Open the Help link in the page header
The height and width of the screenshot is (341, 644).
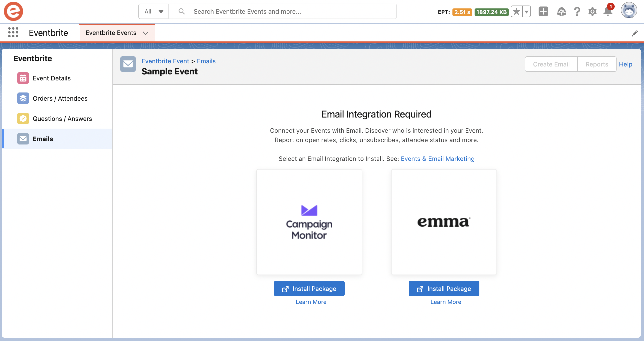pyautogui.click(x=625, y=64)
